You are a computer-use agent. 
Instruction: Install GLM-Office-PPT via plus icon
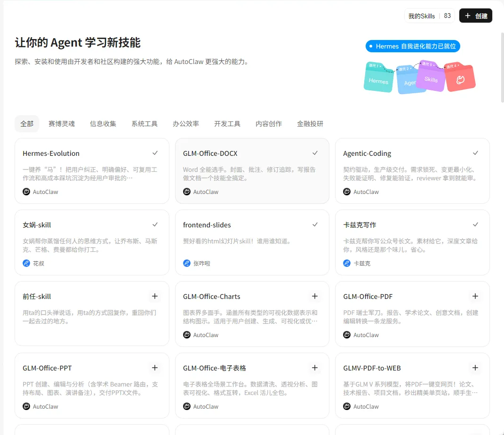pyautogui.click(x=155, y=368)
